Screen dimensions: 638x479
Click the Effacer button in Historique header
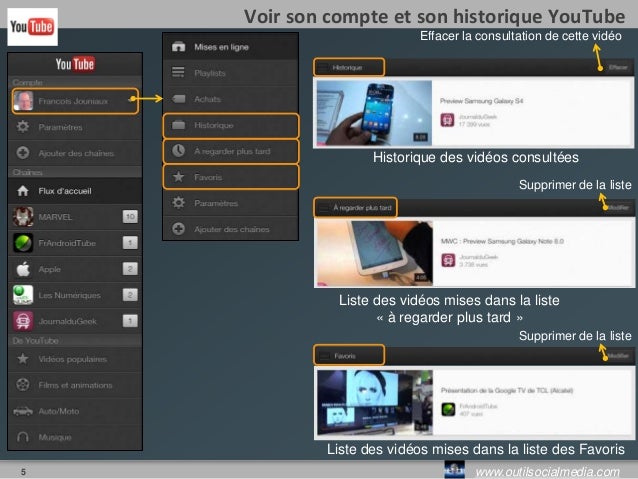pyautogui.click(x=618, y=67)
